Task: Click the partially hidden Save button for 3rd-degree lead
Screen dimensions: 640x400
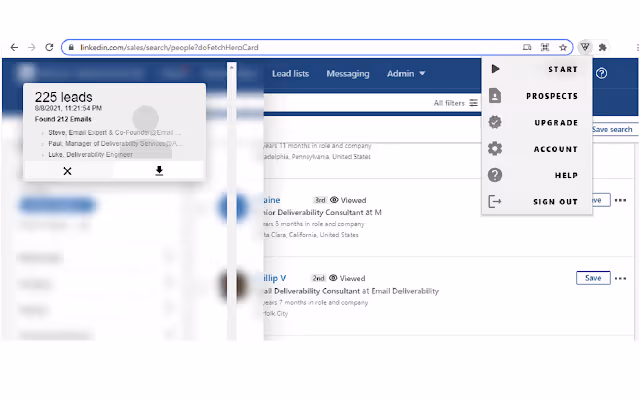Action: 601,200
